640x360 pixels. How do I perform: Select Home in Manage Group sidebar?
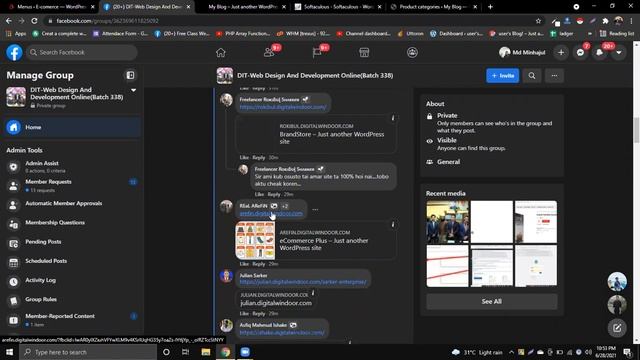click(x=73, y=127)
